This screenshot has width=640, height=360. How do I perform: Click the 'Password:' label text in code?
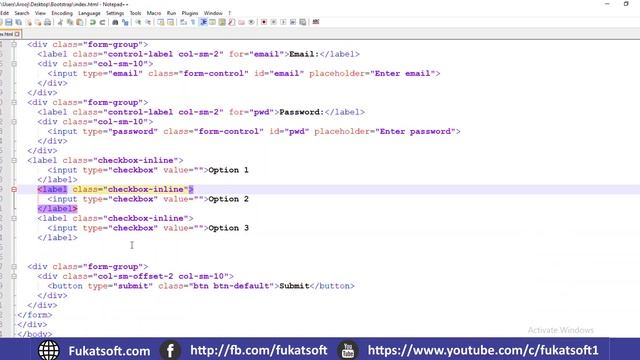pyautogui.click(x=302, y=112)
